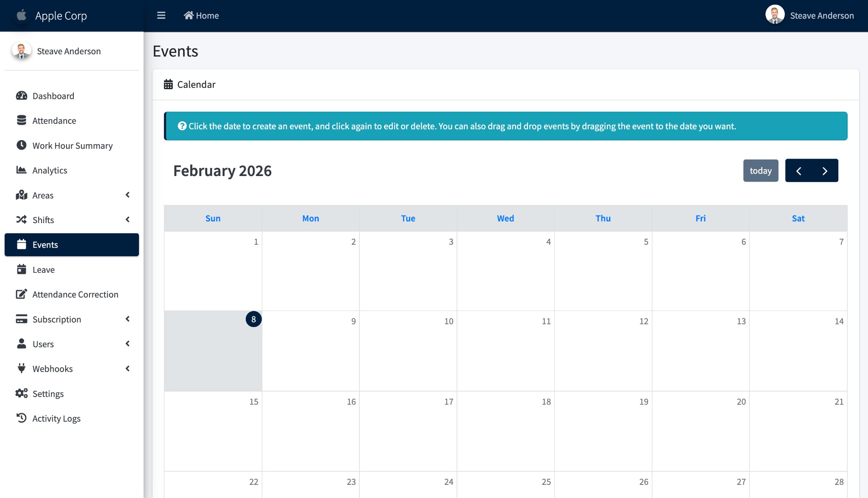
Task: Click the Home house icon
Action: point(189,16)
